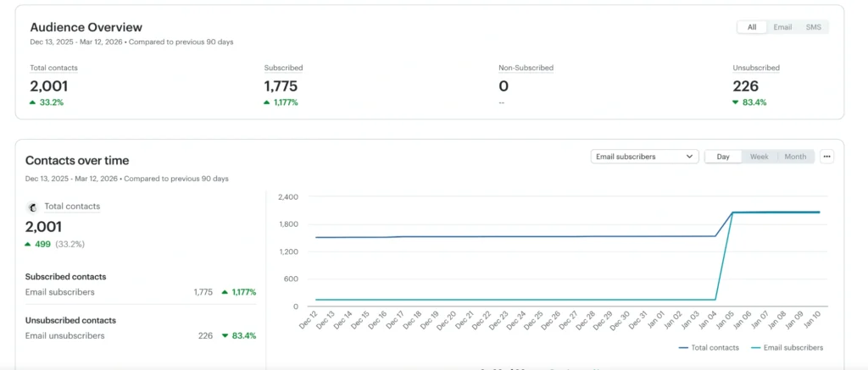Screen dimensions: 868x370
Task: Switch chart granularity to Month
Action: [795, 157]
